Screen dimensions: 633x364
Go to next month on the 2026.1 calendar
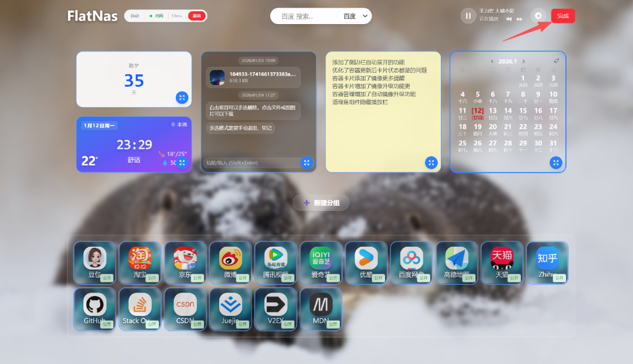click(523, 61)
